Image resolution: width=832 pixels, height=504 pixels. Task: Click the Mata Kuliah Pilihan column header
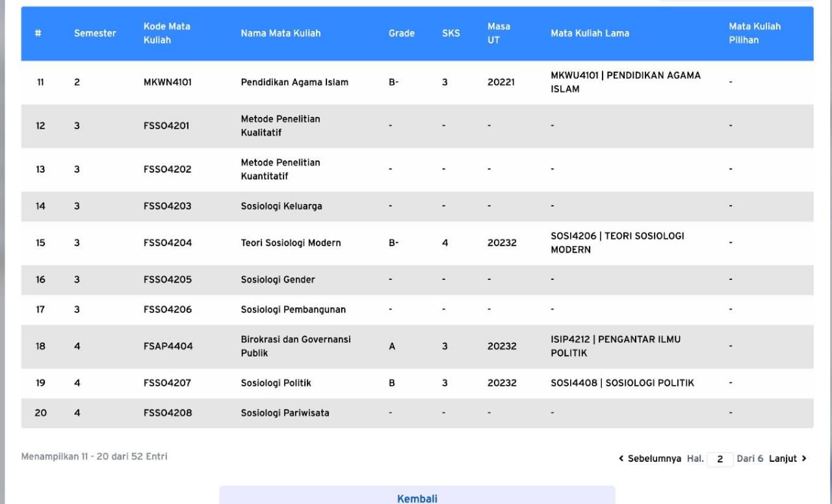[755, 33]
